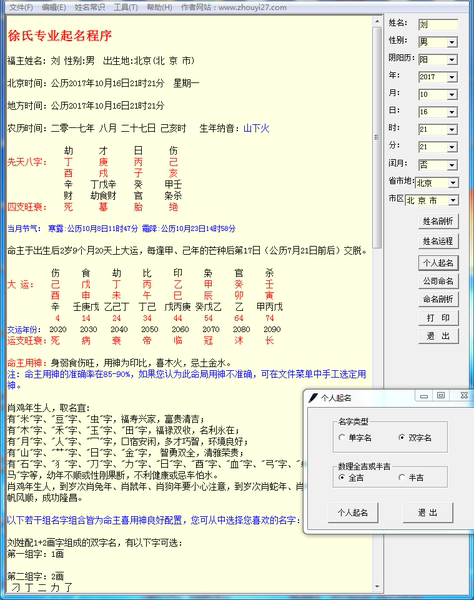Expand the 时 dropdown showing 21
The width and height of the screenshot is (474, 600).
tap(452, 130)
